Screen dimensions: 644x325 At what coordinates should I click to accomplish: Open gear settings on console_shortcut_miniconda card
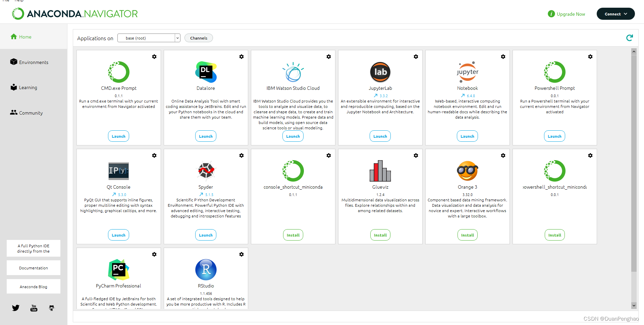point(329,155)
